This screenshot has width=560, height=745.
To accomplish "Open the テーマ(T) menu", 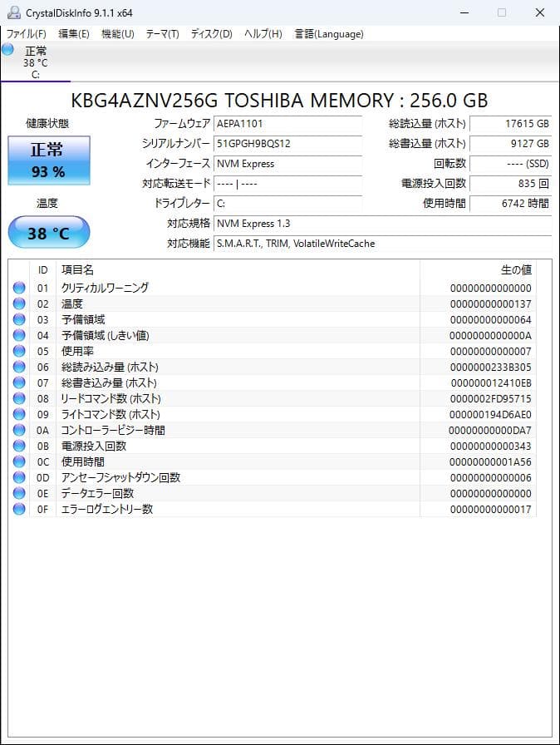I will [162, 34].
